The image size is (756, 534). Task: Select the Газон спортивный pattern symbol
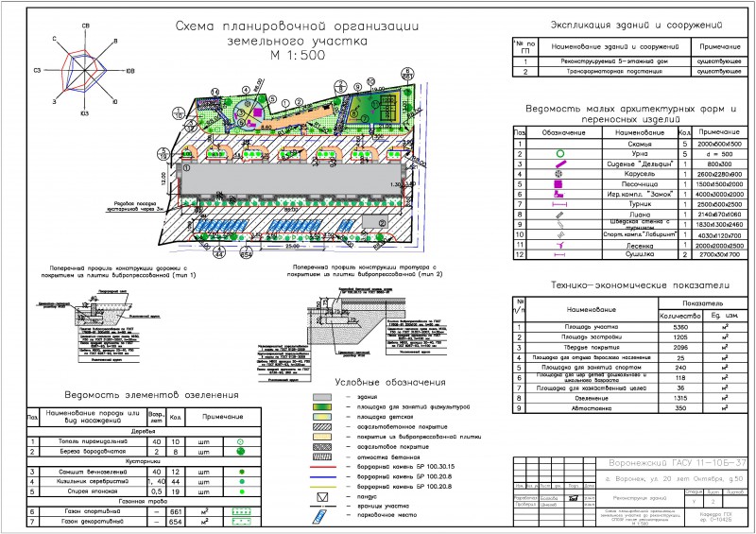pyautogui.click(x=242, y=511)
